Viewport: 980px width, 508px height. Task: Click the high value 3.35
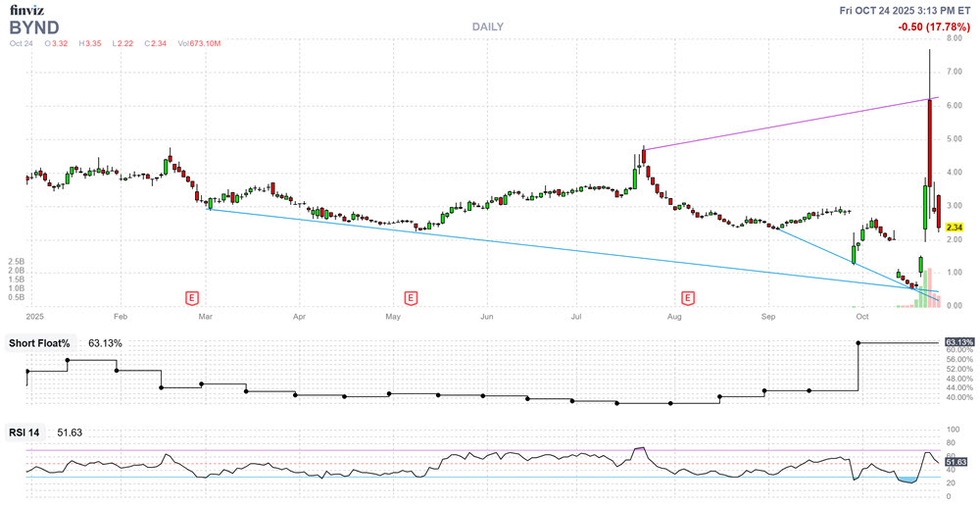coord(94,44)
